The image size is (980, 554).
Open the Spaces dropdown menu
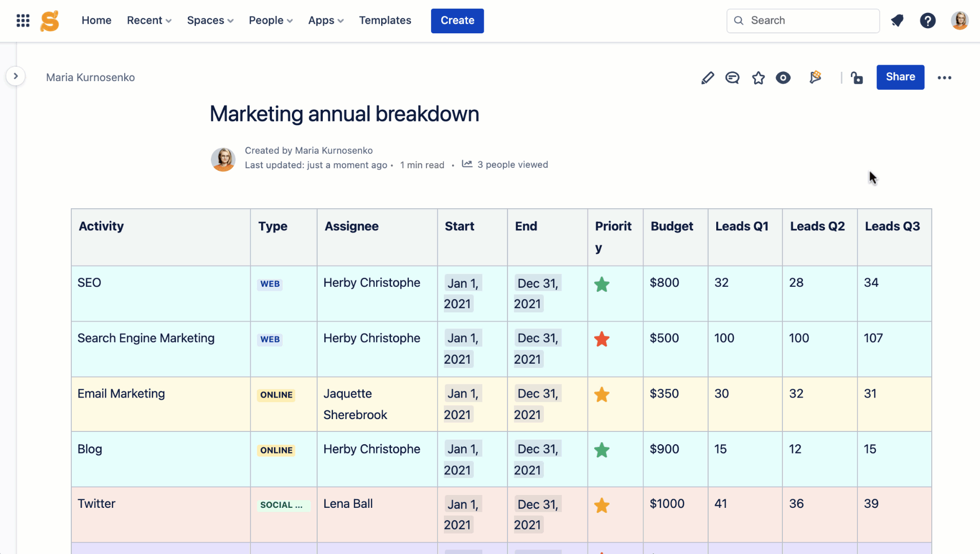click(210, 21)
